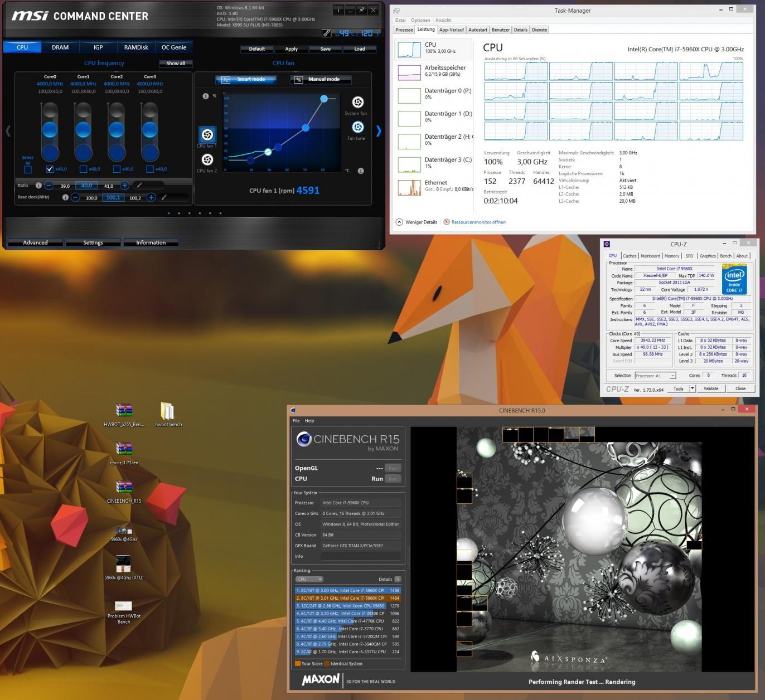
Task: Select '5960x @4Ghz (XTU)' desktop image
Action: (x=124, y=567)
